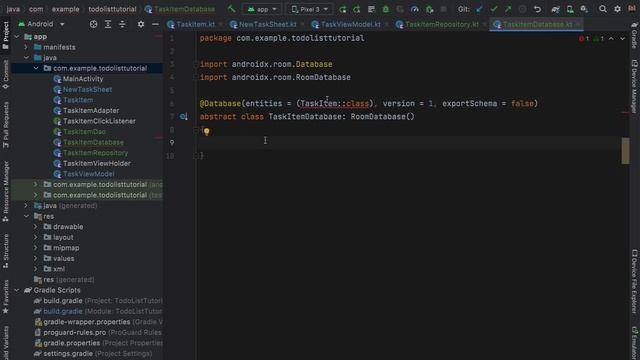640x360 pixels.
Task: Open Git Show History clock icon
Action: click(522, 9)
